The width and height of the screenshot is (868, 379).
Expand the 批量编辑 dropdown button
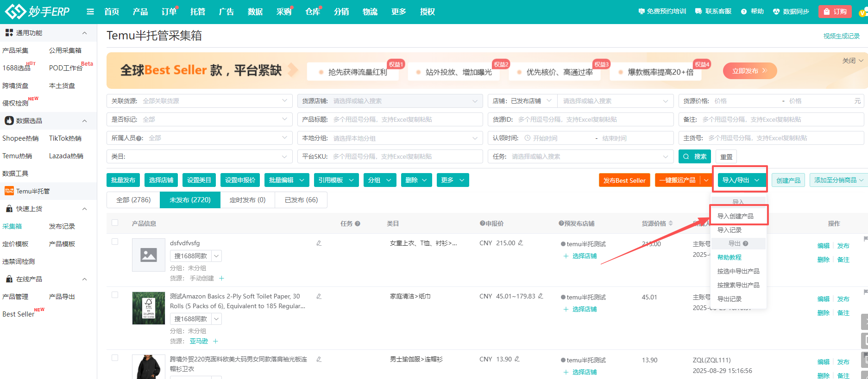(287, 180)
